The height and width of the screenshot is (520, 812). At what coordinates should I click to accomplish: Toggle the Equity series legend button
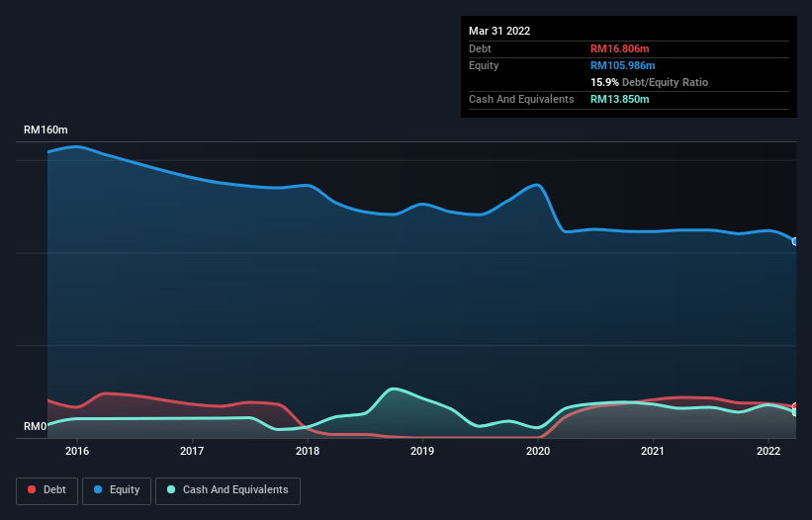tap(117, 490)
